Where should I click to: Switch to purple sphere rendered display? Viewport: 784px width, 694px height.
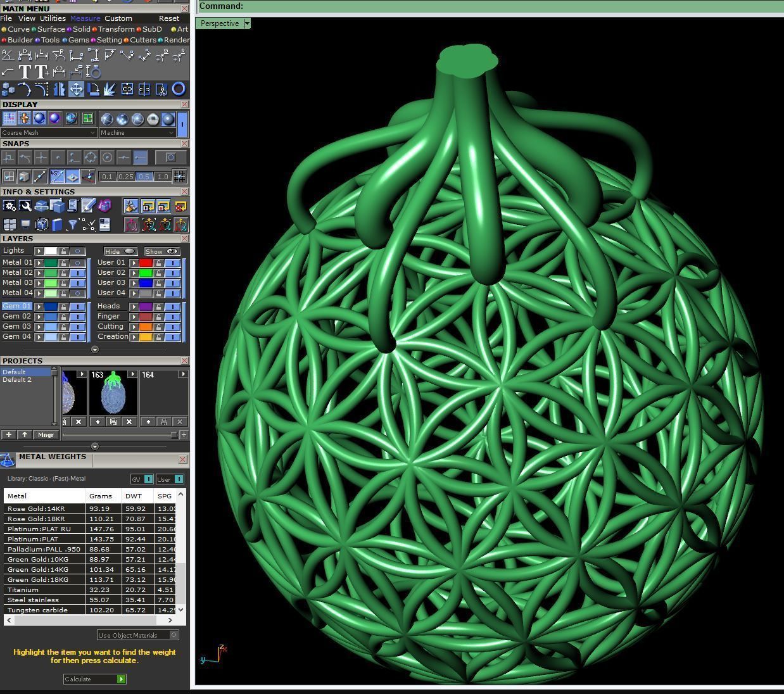point(54,118)
